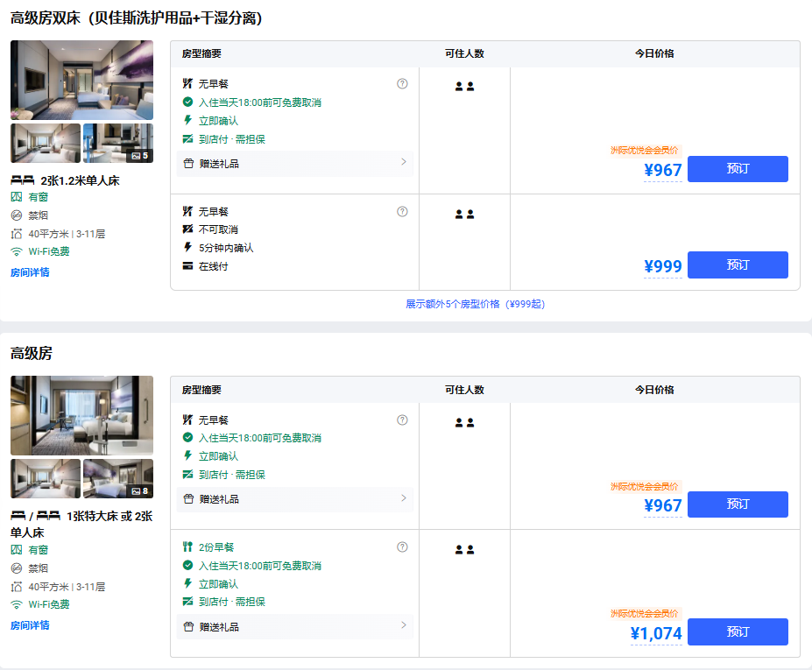Viewport: 812px width, 670px height.
Task: Book the ¥1,074 room with breakfast
Action: click(738, 631)
